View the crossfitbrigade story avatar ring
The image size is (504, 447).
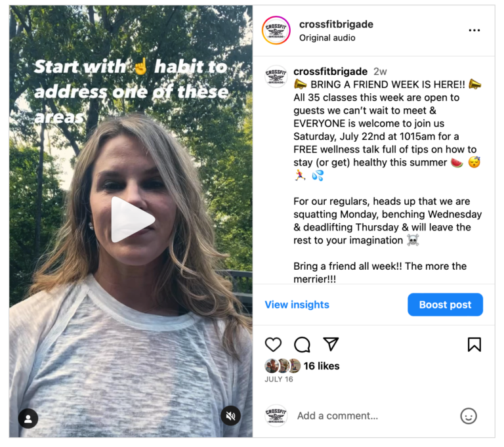tap(276, 30)
